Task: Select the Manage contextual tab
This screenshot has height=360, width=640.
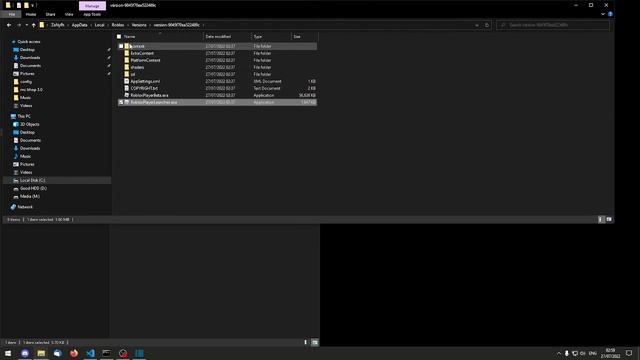Action: click(x=92, y=6)
